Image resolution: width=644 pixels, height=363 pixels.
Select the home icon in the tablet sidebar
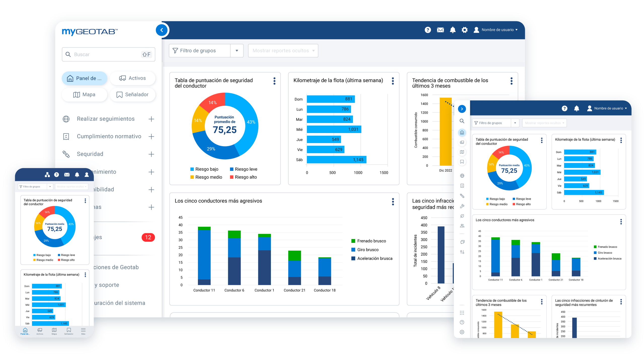462,133
